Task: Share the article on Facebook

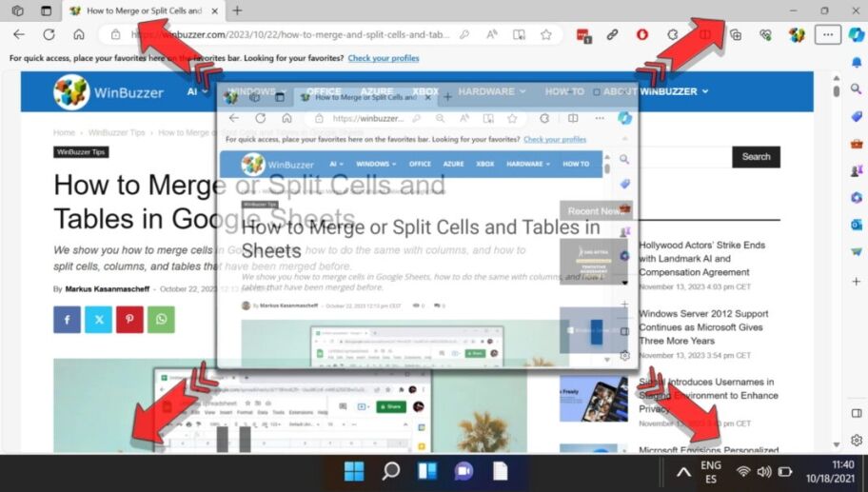Action: pyautogui.click(x=67, y=320)
